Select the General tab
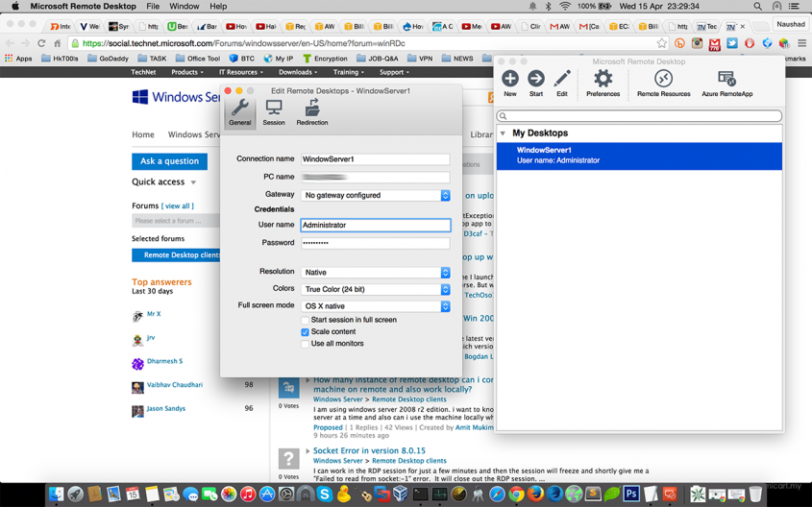 coord(240,110)
